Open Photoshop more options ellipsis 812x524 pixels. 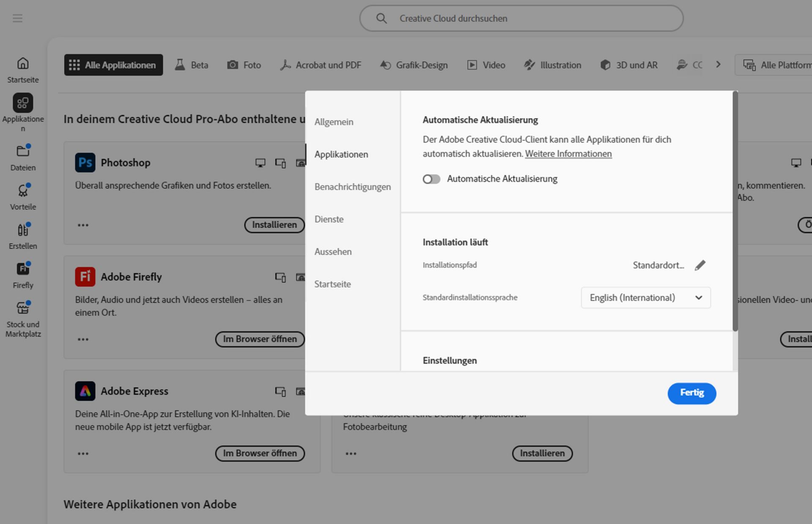click(83, 225)
